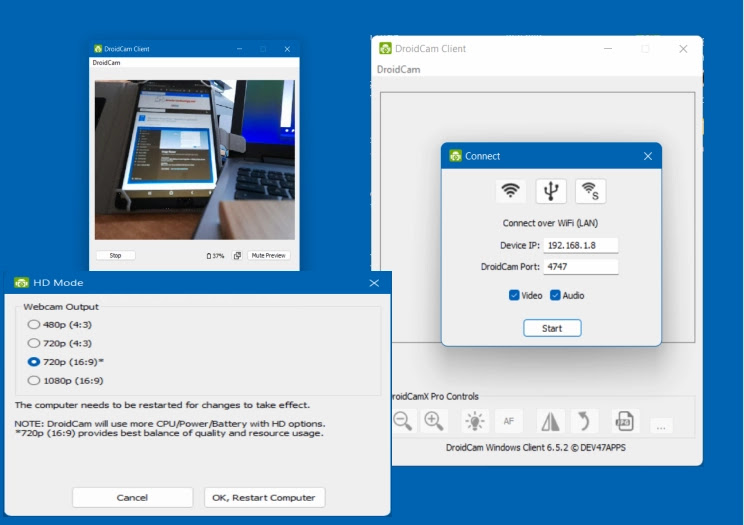Open more Pro controls ellipsis button
This screenshot has width=744, height=525.
(x=661, y=426)
